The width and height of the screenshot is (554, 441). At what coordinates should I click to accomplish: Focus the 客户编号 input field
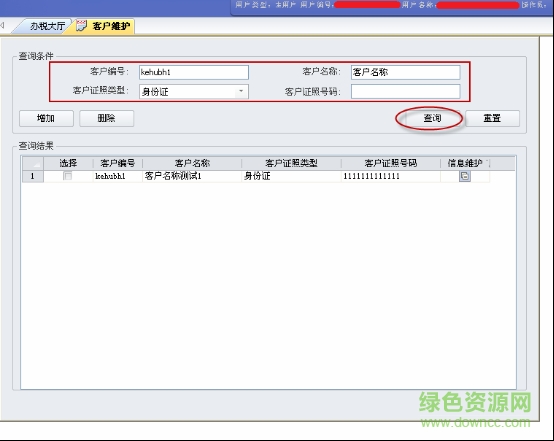pos(194,72)
